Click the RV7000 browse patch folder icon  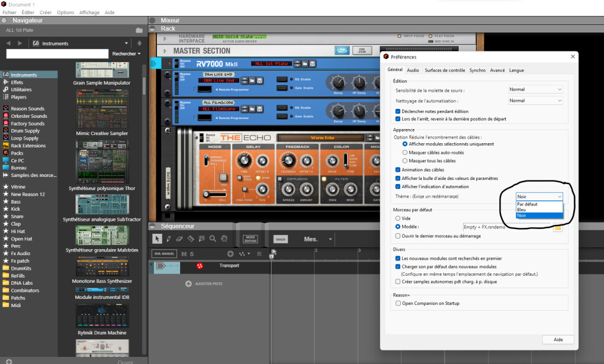coord(305,63)
